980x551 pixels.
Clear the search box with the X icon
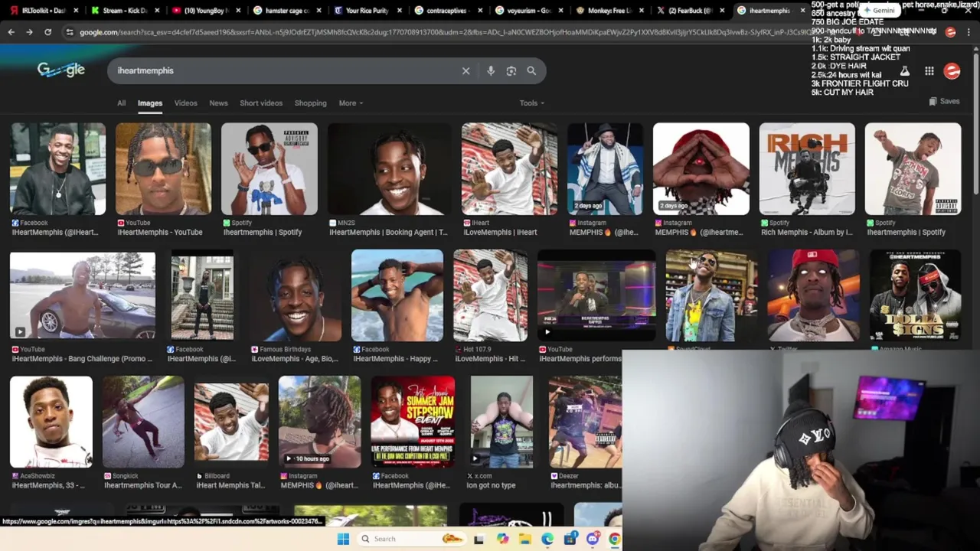[x=465, y=70]
